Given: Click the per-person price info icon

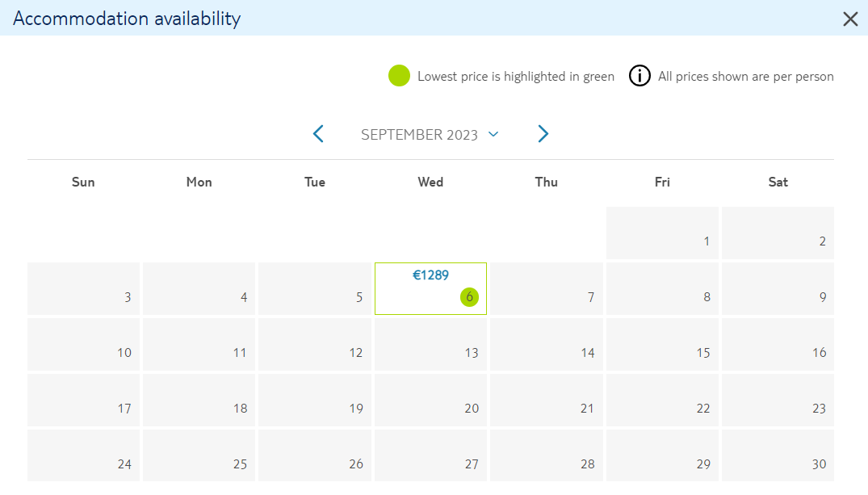Looking at the screenshot, I should coord(639,76).
